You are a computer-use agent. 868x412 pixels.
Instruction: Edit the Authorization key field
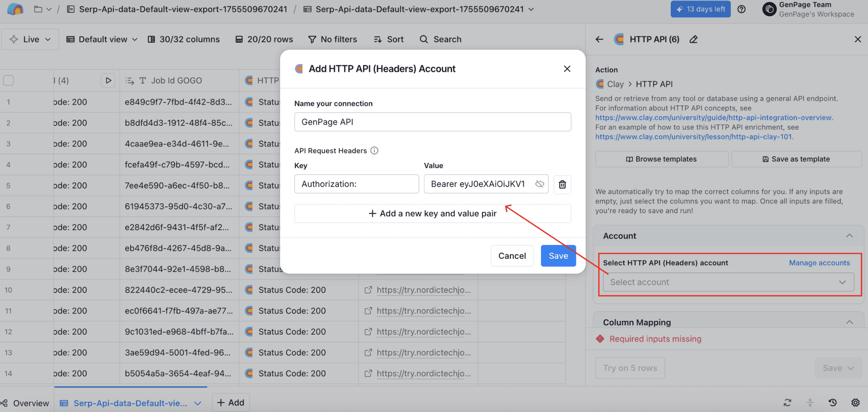click(357, 184)
